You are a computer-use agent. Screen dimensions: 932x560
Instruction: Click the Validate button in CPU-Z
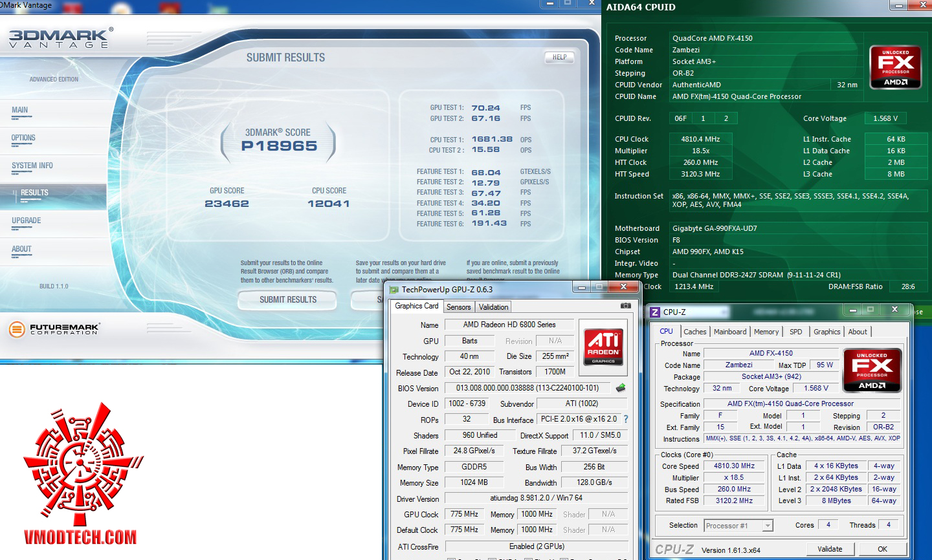pyautogui.click(x=830, y=549)
